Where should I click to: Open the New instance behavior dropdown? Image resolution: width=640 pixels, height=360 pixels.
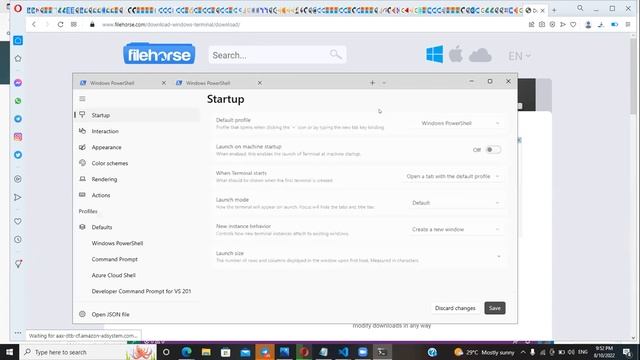click(x=456, y=229)
